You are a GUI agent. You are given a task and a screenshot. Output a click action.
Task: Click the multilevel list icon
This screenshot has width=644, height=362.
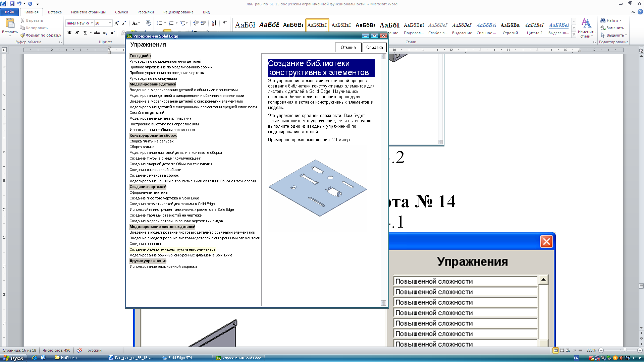[x=182, y=23]
